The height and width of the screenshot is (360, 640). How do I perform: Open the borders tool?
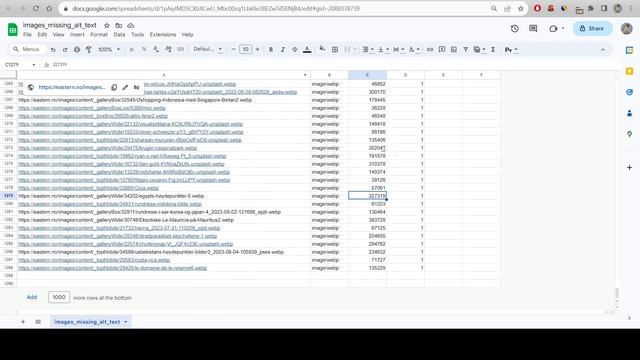(x=335, y=49)
